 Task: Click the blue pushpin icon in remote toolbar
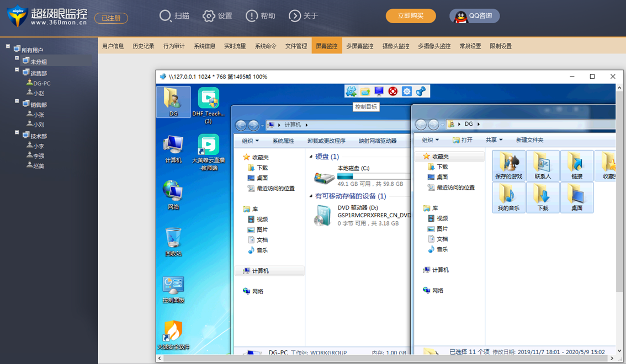click(421, 92)
